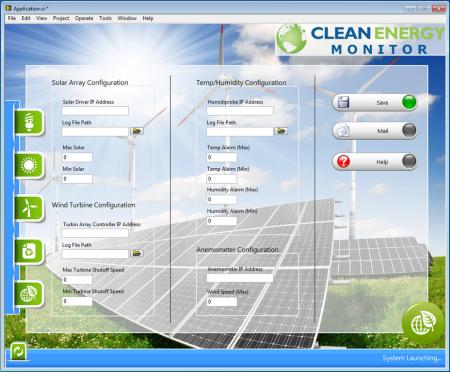Image resolution: width=450 pixels, height=372 pixels.
Task: Click the green refresh icon at bottom left
Action: coord(18,351)
